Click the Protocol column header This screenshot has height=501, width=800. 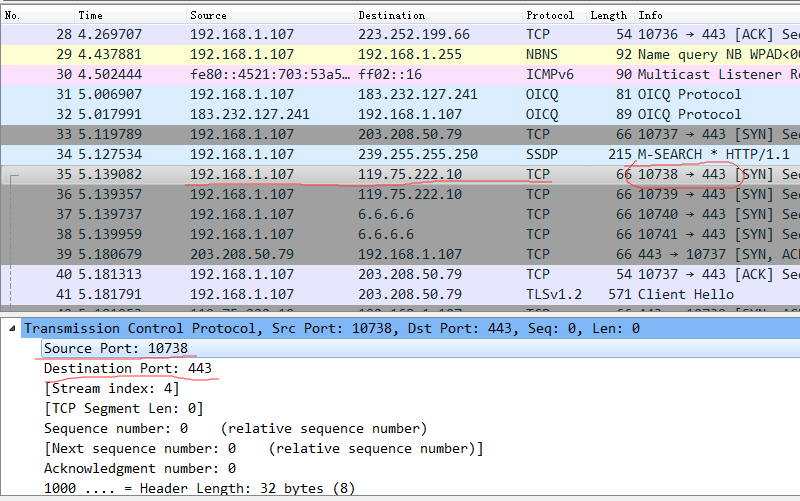pyautogui.click(x=550, y=15)
